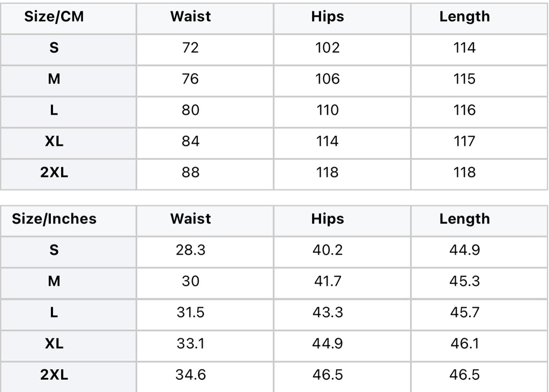Select the Waist header in CM table

190,17
